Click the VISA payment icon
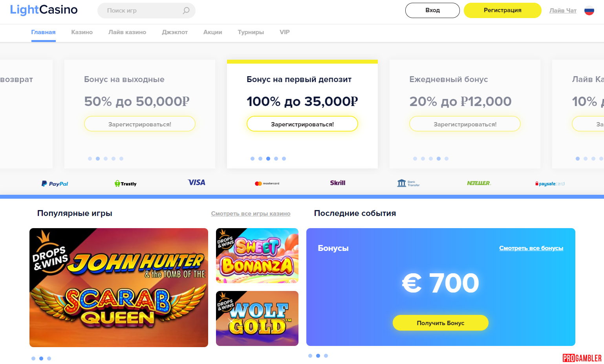The width and height of the screenshot is (604, 364). coord(196,183)
